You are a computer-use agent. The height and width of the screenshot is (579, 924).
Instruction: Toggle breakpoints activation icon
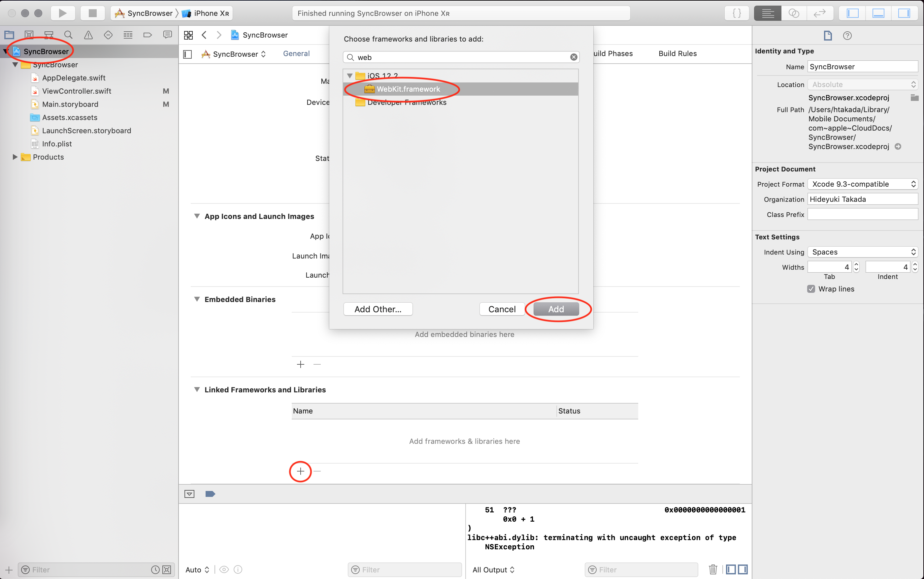pos(210,494)
